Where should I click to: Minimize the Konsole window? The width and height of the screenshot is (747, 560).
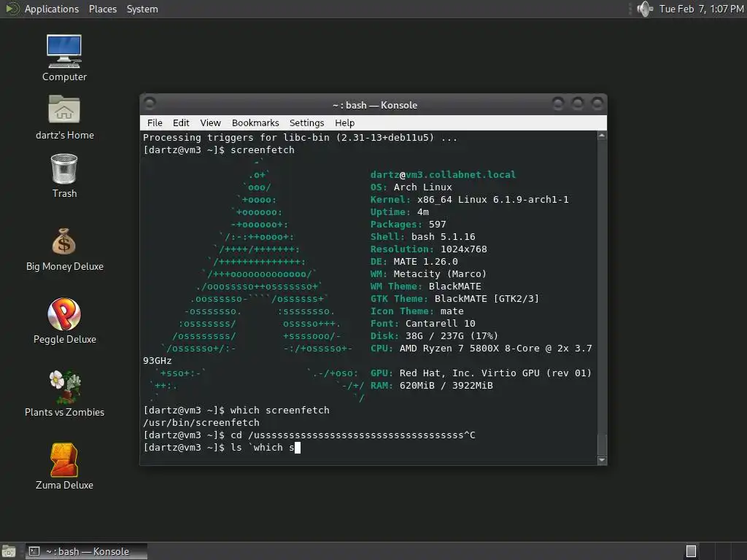tap(558, 103)
